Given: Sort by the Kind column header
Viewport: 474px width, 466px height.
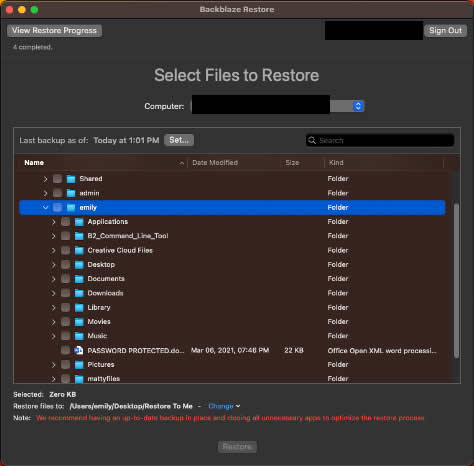Looking at the screenshot, I should coord(336,163).
